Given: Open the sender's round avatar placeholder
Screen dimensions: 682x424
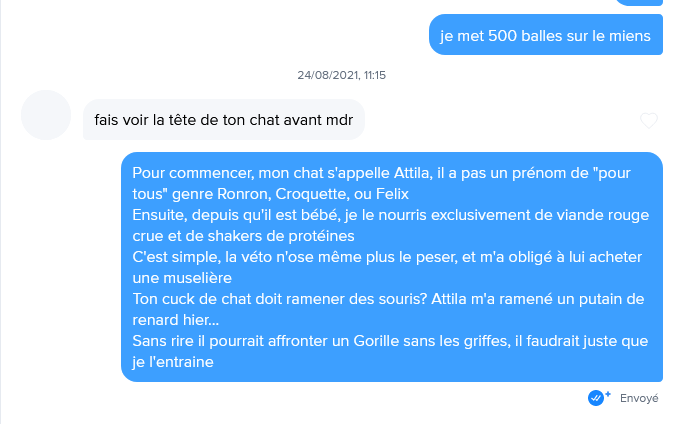Looking at the screenshot, I should click(x=46, y=115).
